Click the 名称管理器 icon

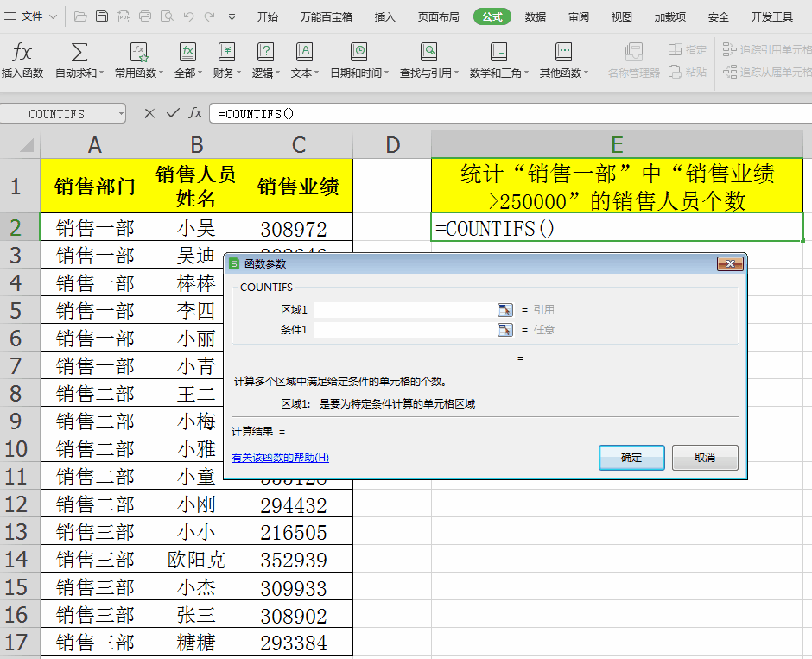(x=634, y=53)
